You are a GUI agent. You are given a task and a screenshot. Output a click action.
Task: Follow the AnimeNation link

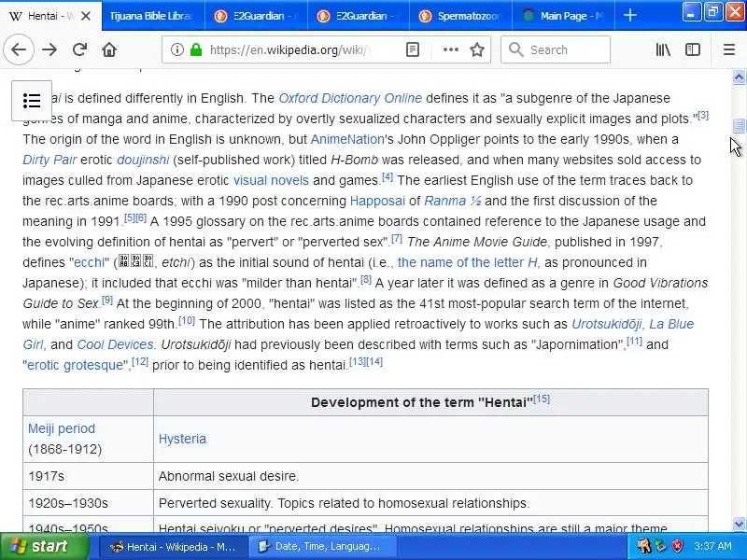[346, 139]
